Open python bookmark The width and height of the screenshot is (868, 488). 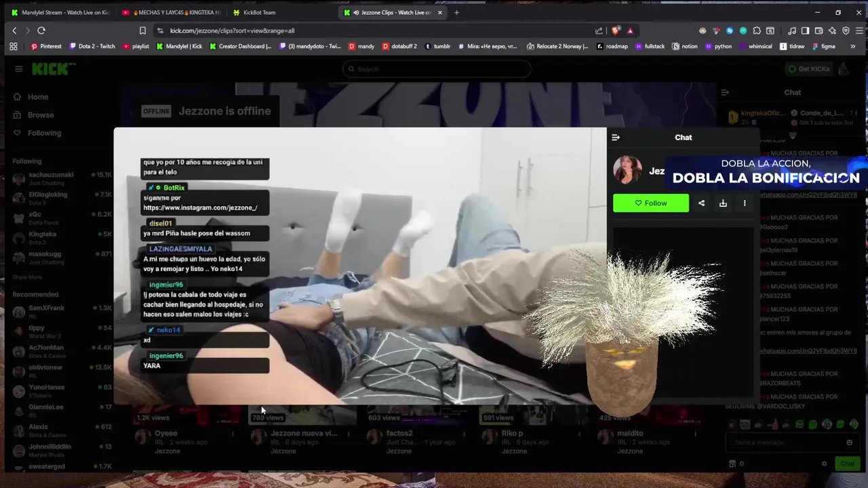point(718,47)
